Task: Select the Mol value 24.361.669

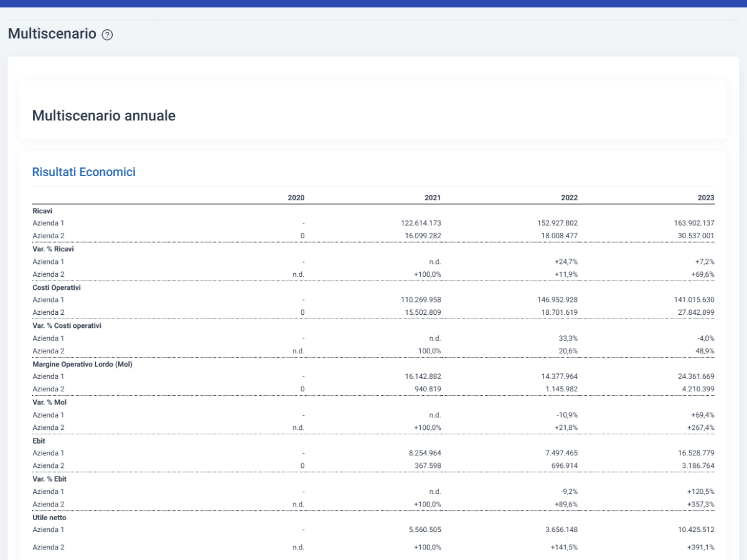Action: click(x=696, y=376)
